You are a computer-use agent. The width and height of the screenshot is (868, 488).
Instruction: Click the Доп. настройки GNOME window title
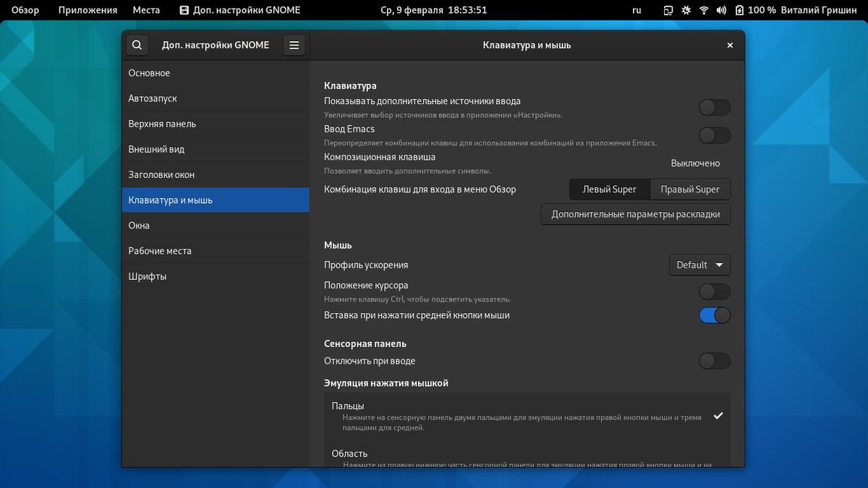click(216, 45)
